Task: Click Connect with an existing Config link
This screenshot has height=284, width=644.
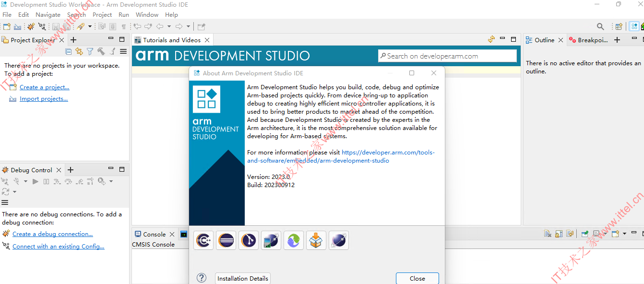Action: (58, 247)
